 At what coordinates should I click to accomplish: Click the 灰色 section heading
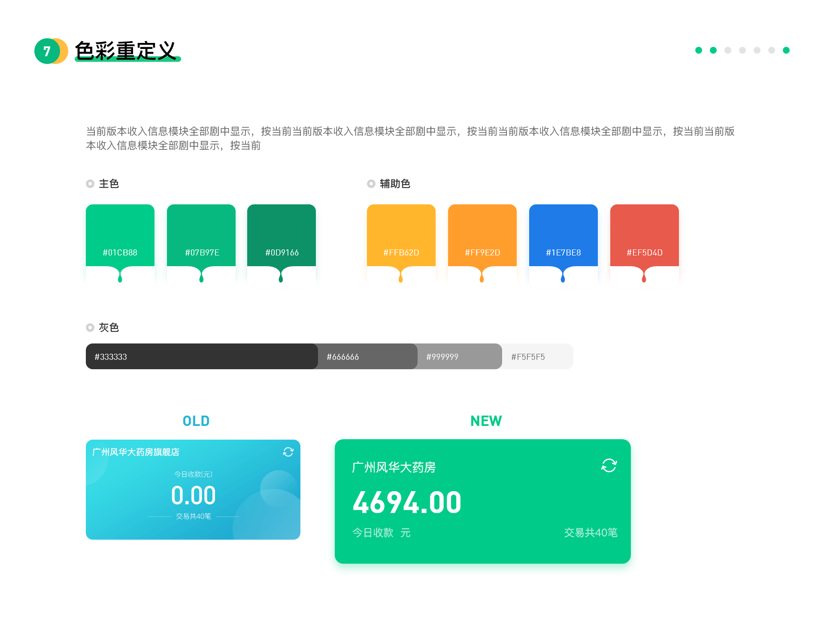[109, 328]
